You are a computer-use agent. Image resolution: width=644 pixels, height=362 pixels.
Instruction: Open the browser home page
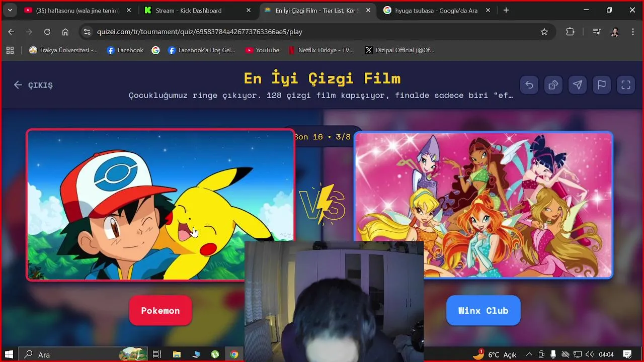pos(65,32)
